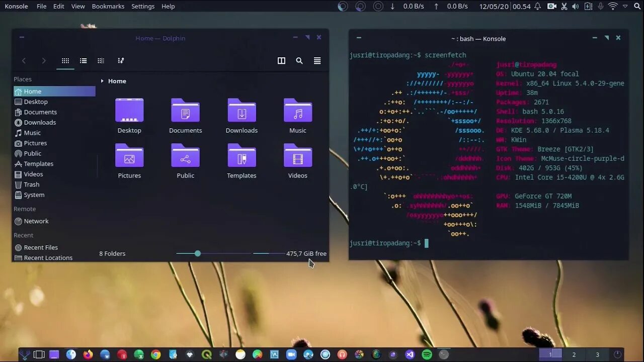Open the Bookmarks menu
The image size is (644, 362).
click(108, 6)
